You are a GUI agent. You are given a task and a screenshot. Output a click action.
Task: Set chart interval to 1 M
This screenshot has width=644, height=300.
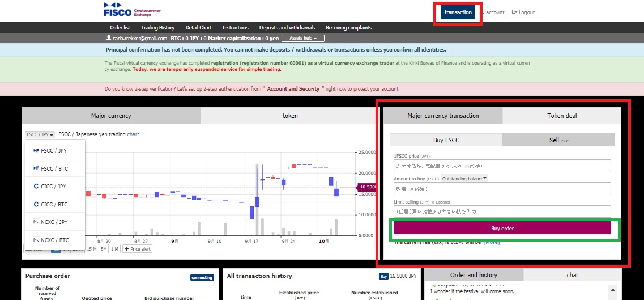pos(115,249)
